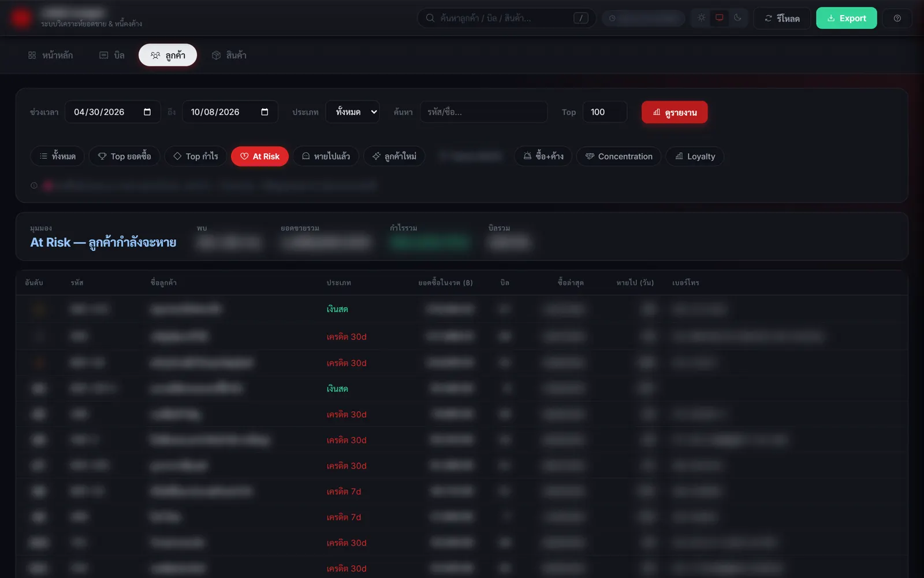
Task: Select the ทั้งหมด filter chip
Action: (57, 156)
